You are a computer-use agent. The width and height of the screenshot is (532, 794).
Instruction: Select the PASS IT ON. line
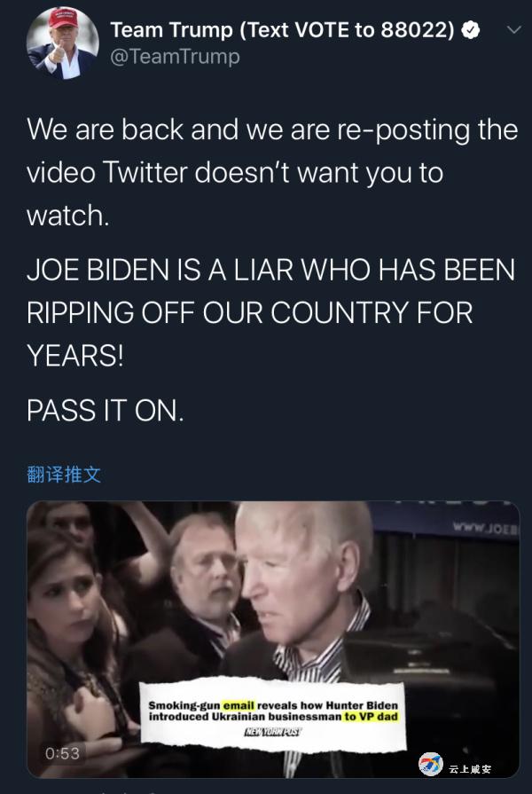pyautogui.click(x=106, y=410)
